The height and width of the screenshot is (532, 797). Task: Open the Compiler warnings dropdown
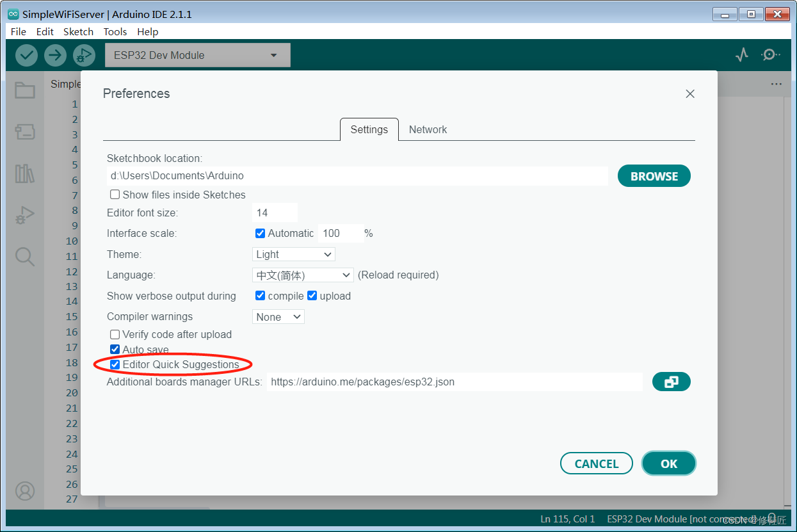(278, 316)
